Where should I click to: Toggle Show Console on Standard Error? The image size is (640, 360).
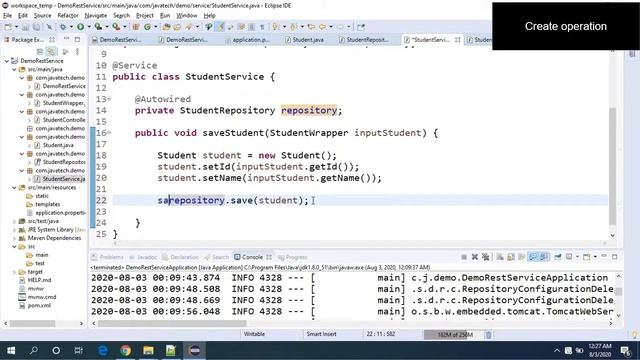pos(544,257)
